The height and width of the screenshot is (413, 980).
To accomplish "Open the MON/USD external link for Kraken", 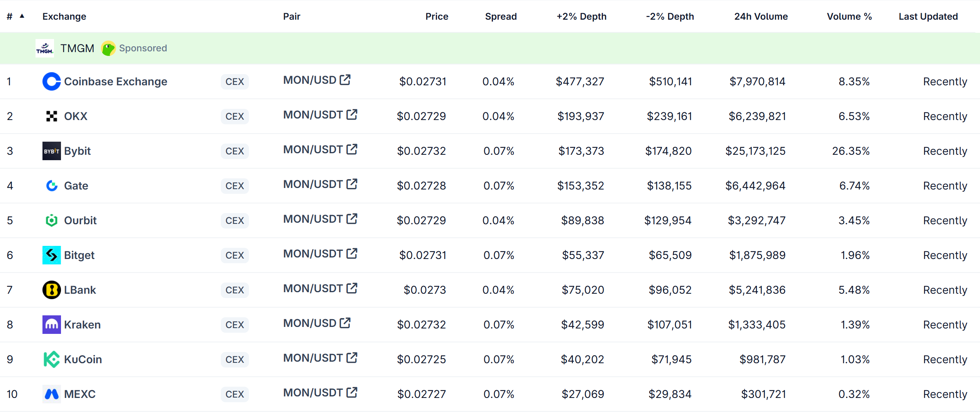I will (x=345, y=323).
